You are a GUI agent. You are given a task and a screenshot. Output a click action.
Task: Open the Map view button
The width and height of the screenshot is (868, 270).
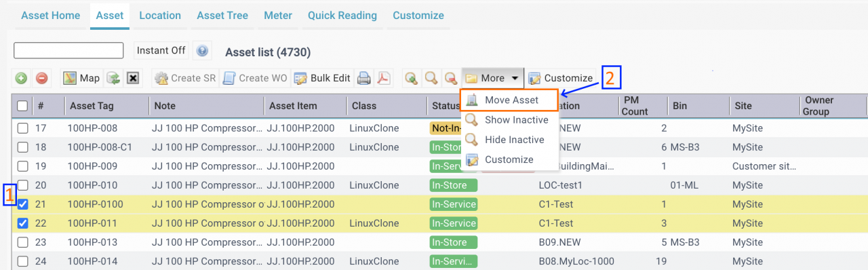click(x=81, y=78)
